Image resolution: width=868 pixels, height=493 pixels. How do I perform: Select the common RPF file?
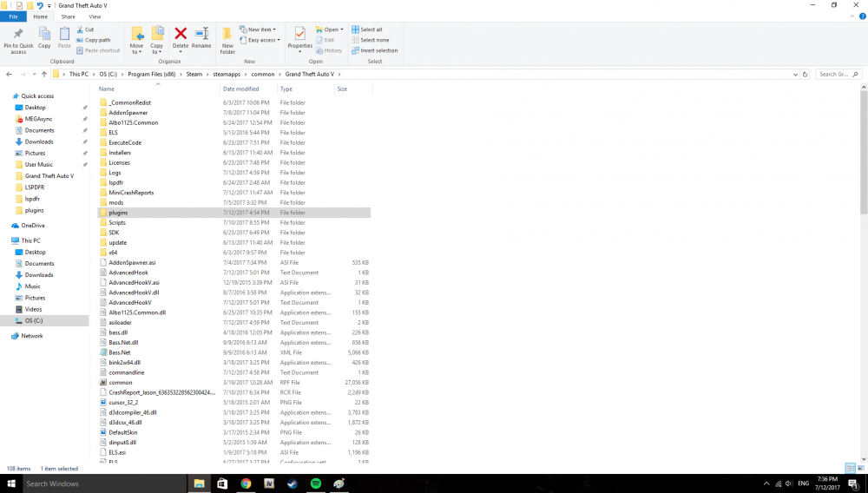120,383
